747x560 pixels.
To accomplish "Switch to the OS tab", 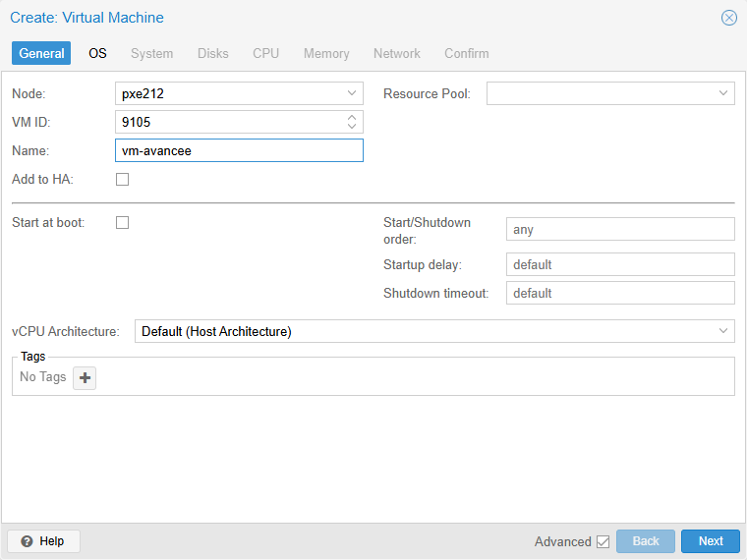I will click(x=97, y=53).
